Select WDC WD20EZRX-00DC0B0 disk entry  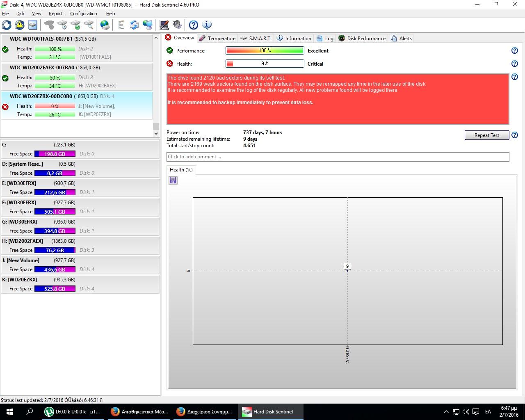(x=76, y=105)
